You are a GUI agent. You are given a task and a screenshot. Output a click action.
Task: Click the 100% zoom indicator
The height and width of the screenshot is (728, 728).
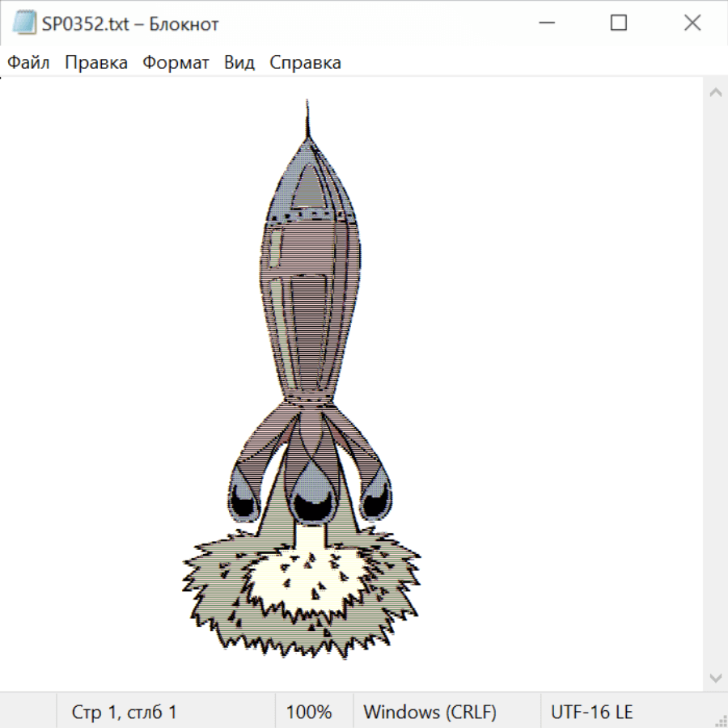point(309,712)
